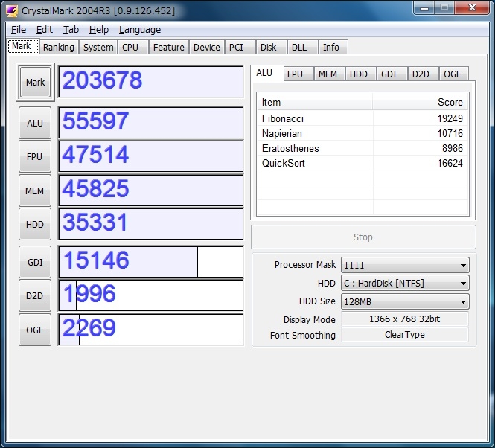
Task: Select the Fibonacci row in score list
Action: (362, 118)
